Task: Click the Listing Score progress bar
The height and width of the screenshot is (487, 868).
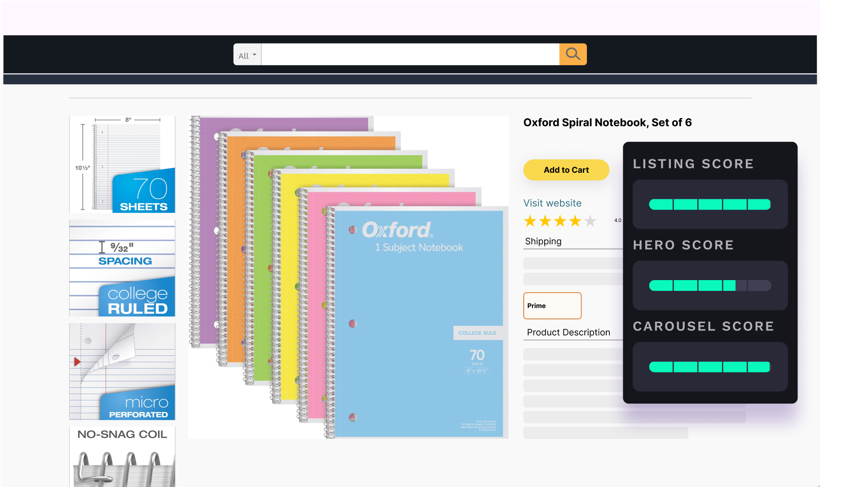Action: coord(709,205)
